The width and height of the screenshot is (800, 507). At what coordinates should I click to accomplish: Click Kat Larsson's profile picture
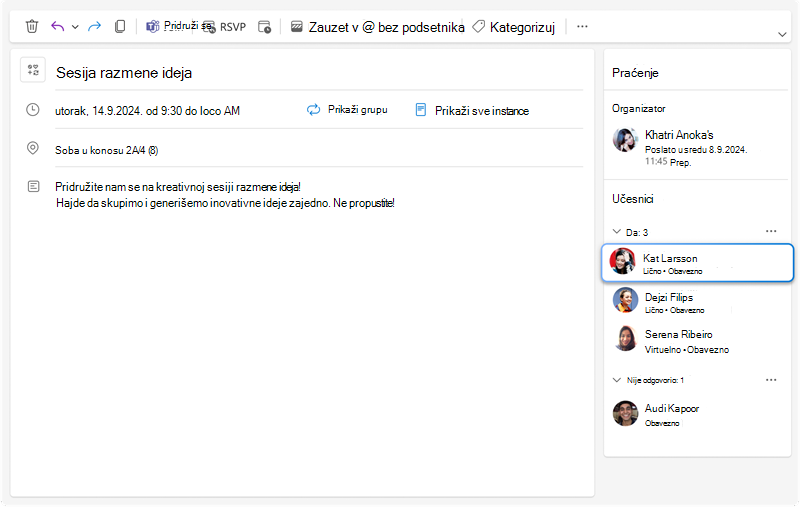tap(623, 261)
